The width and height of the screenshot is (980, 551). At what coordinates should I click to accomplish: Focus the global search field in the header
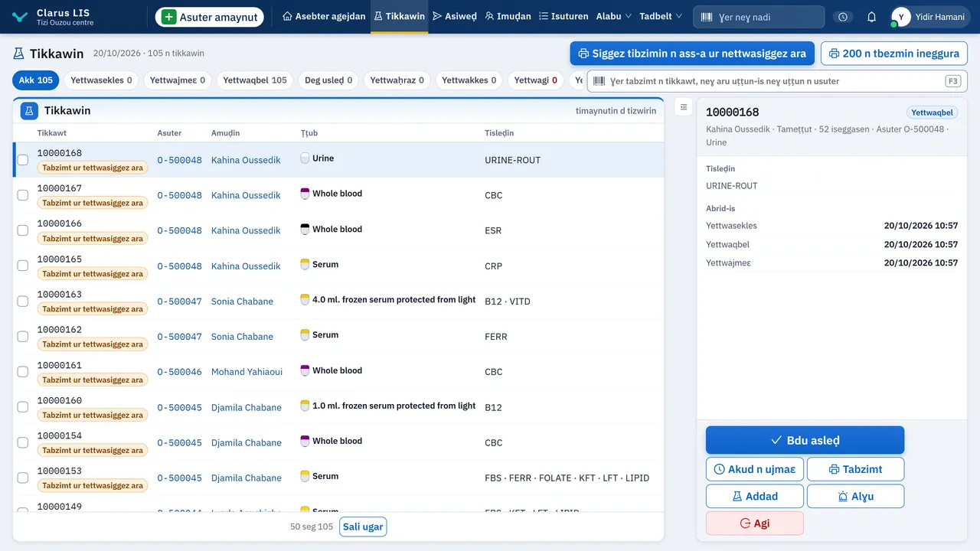(x=759, y=17)
